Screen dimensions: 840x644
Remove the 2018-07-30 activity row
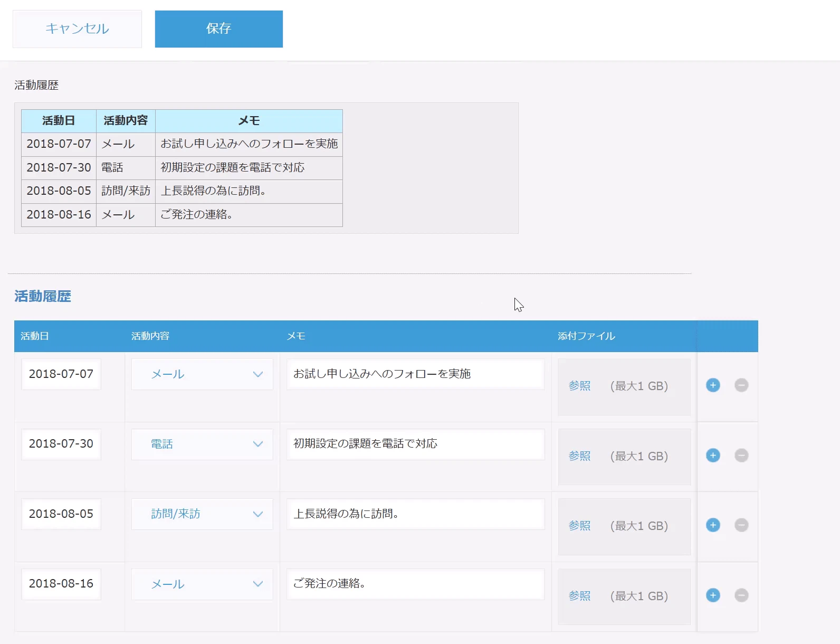pos(741,456)
